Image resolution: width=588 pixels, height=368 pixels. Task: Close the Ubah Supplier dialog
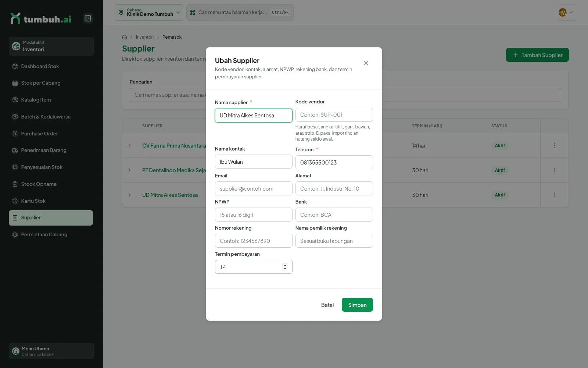click(366, 63)
